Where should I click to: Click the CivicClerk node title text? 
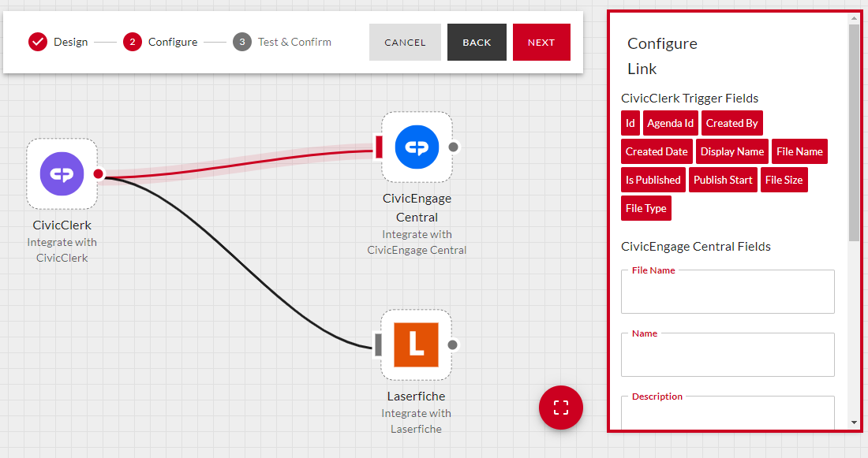point(62,225)
